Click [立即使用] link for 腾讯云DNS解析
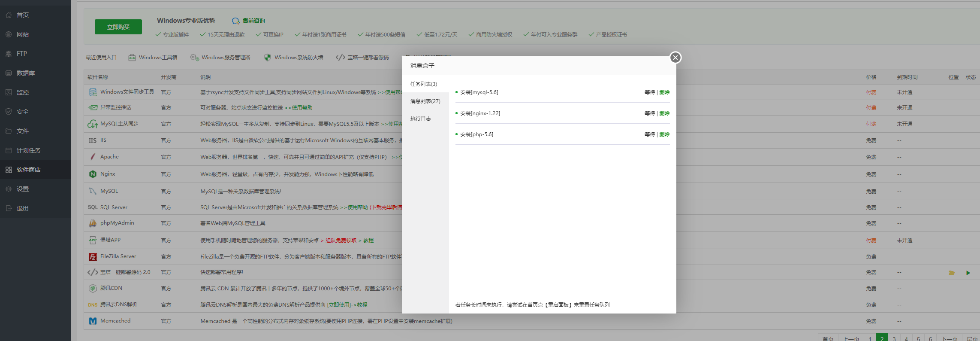Viewport: 980px width, 341px height. [339, 304]
